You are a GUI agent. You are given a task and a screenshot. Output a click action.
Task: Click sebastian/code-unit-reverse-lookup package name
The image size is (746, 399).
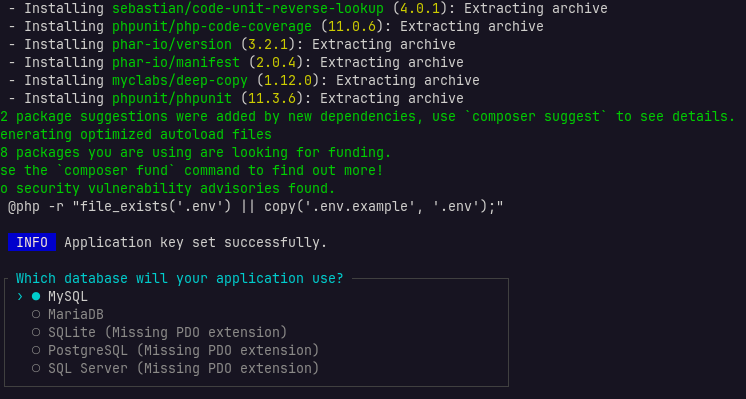click(x=248, y=8)
